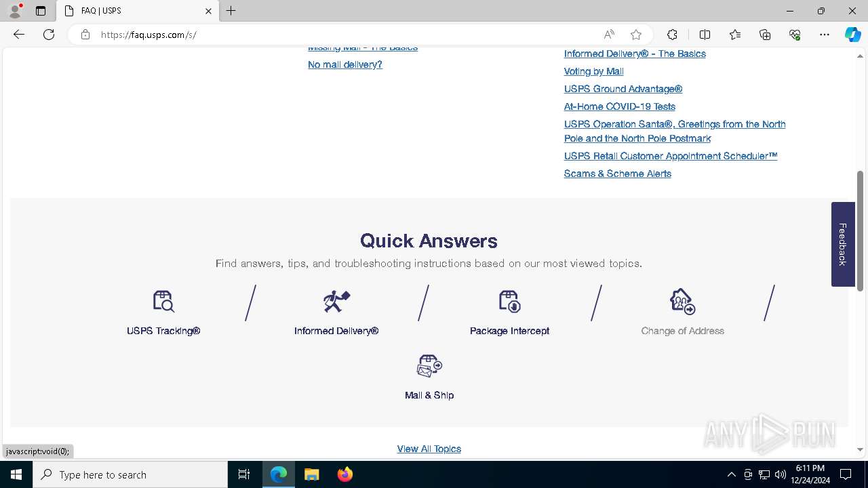Open the Change of Address house icon

coord(682,301)
